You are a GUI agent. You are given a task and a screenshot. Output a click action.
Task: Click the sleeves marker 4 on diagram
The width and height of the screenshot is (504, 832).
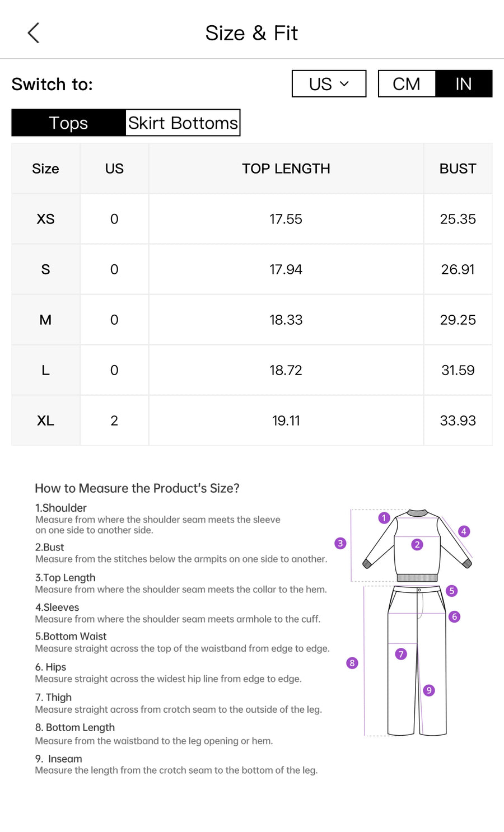tap(464, 531)
